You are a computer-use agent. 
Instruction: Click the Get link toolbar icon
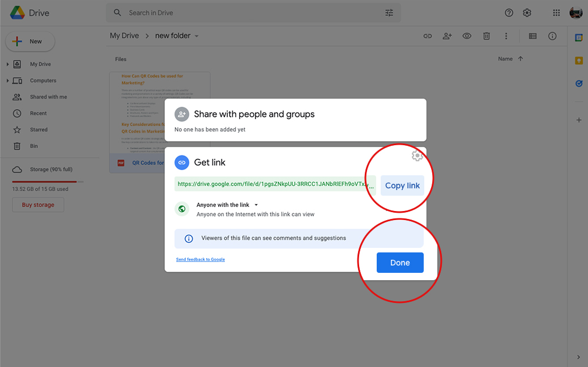[428, 36]
